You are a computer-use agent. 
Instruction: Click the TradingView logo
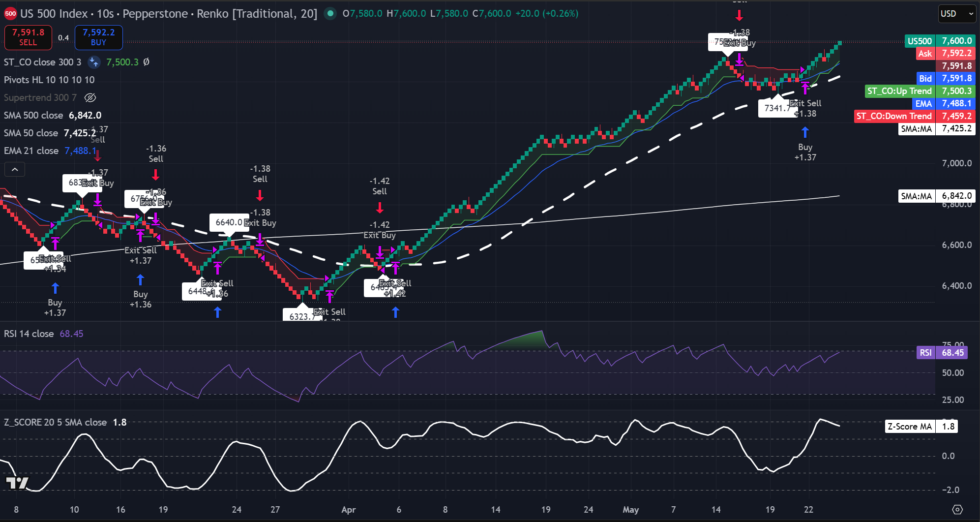(x=17, y=483)
